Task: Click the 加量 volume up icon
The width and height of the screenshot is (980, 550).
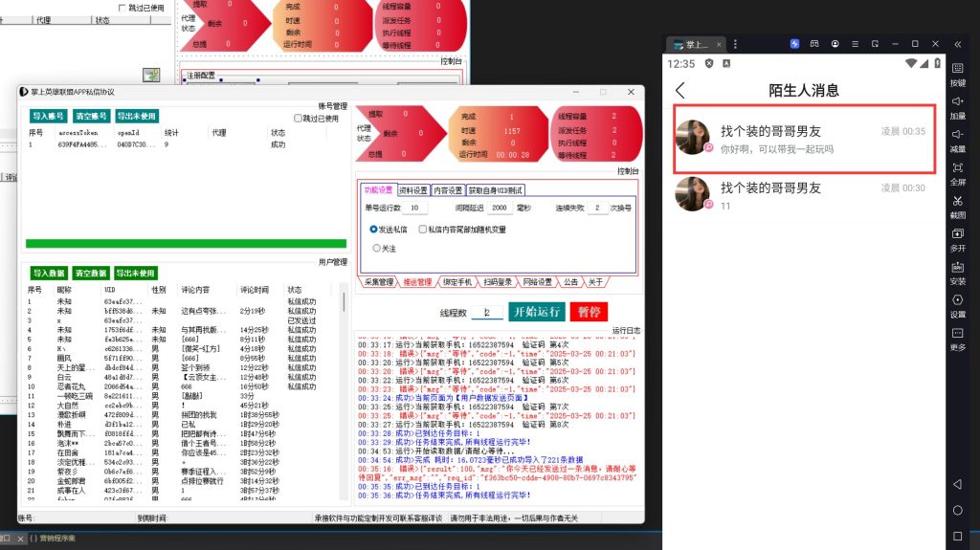Action: (x=958, y=102)
